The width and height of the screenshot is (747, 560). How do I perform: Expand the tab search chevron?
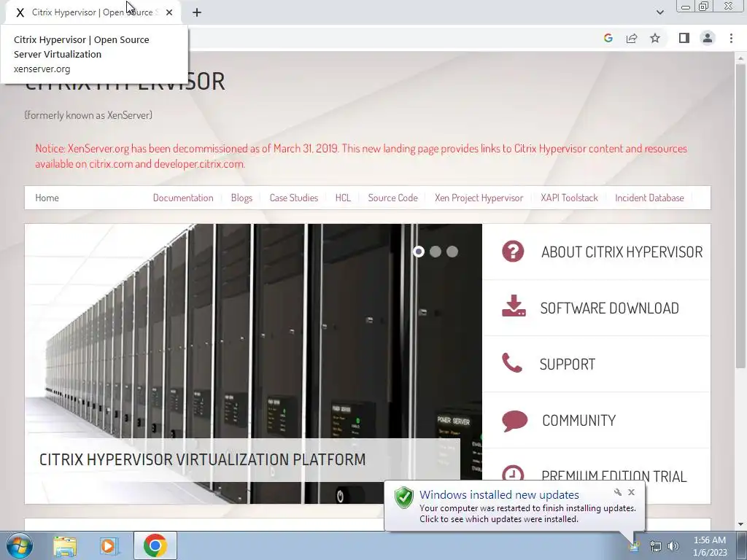tap(659, 12)
